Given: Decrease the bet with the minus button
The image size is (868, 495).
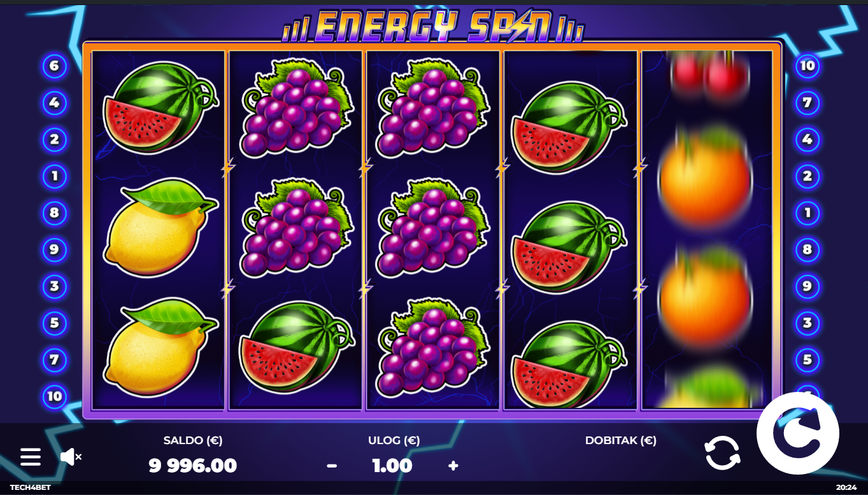Looking at the screenshot, I should coord(332,466).
